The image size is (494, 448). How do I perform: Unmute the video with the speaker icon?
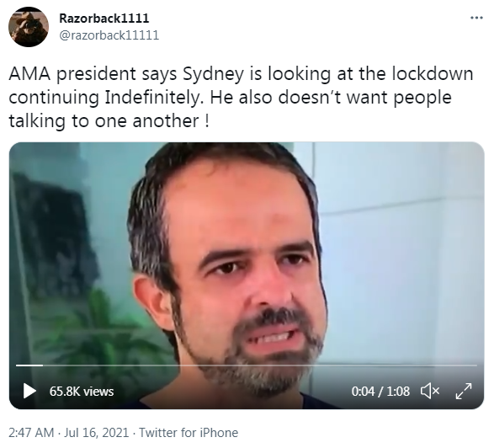[x=430, y=391]
